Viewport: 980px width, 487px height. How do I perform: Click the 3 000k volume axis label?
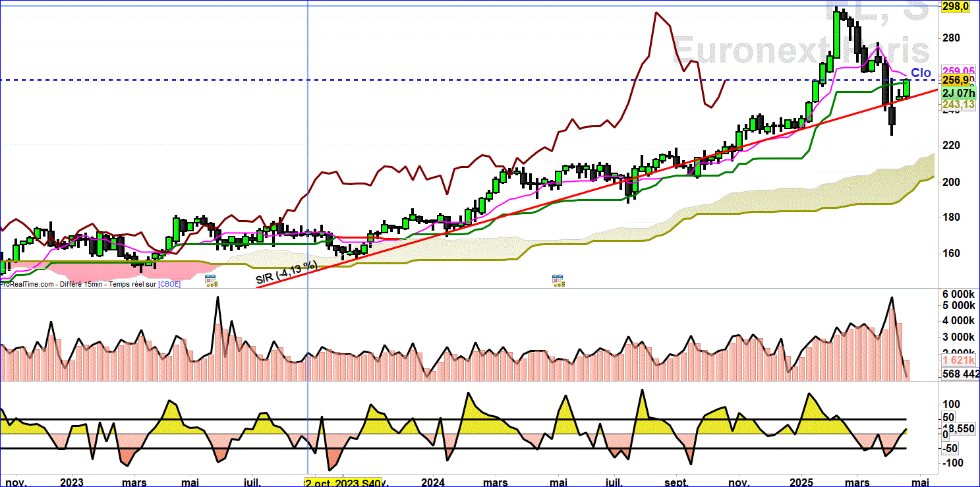pos(958,337)
